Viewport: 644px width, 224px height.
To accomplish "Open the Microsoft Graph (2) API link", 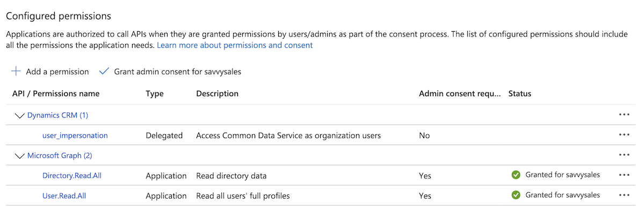I will pos(60,156).
